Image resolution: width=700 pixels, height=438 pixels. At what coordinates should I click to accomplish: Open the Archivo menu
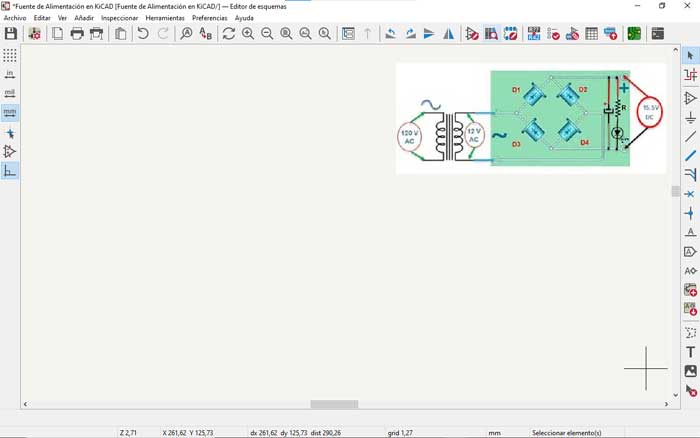(15, 18)
